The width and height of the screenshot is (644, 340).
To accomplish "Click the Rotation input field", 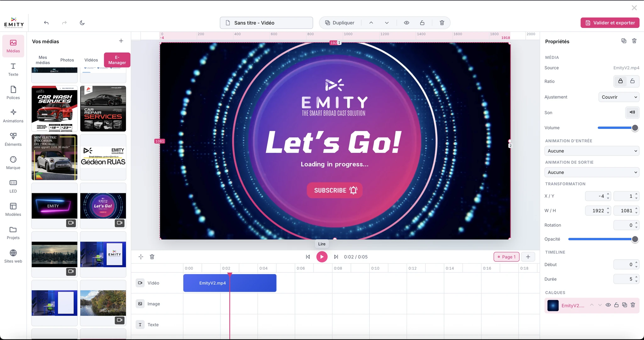I will [626, 225].
